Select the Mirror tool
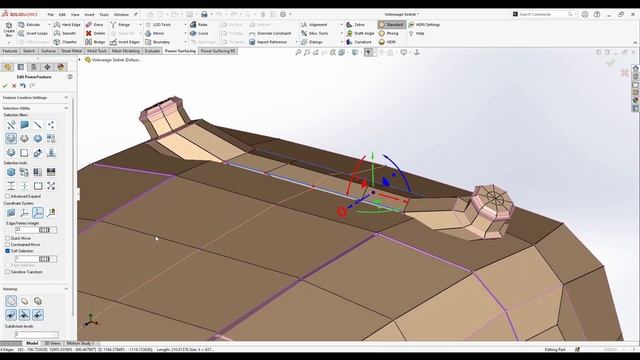The image size is (640, 360). [155, 33]
